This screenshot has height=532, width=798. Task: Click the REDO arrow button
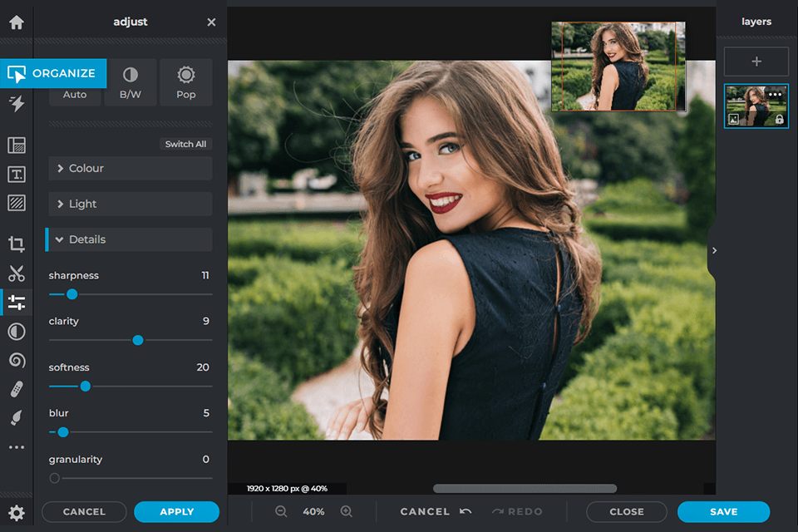516,512
